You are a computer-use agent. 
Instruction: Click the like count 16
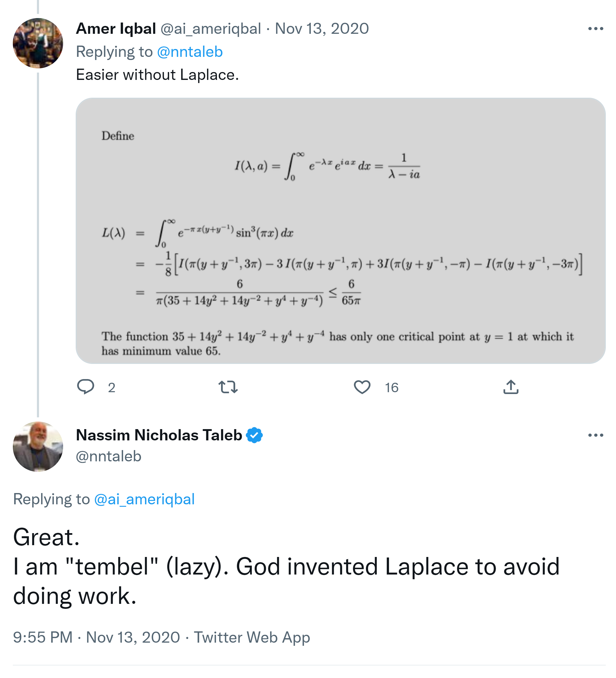coord(391,388)
